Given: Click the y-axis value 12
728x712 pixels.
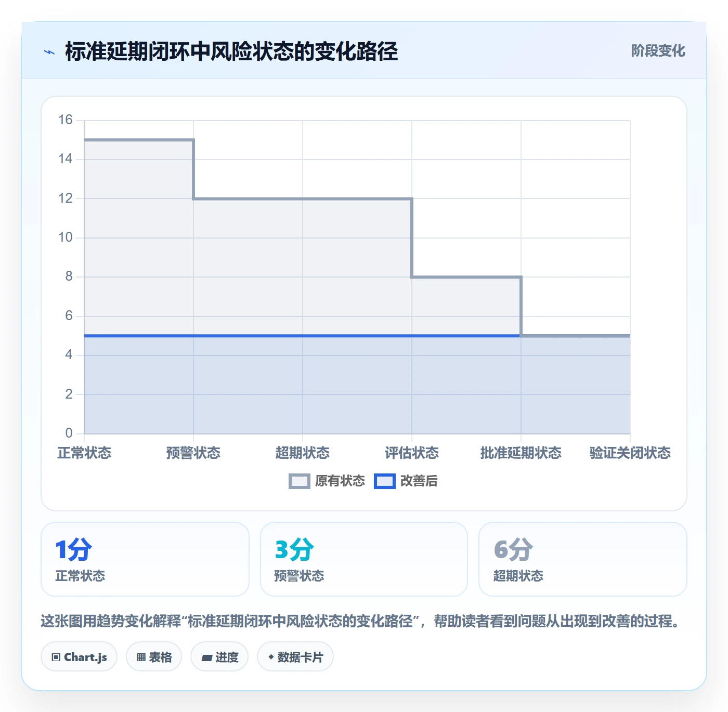Looking at the screenshot, I should (x=66, y=199).
